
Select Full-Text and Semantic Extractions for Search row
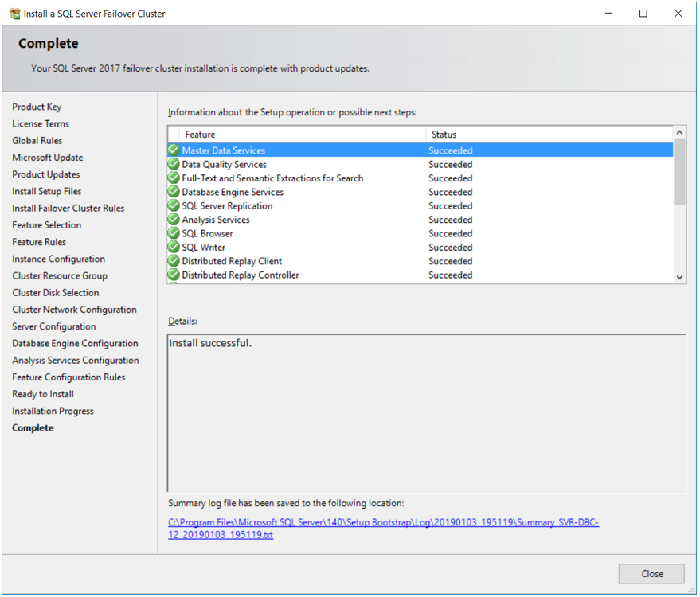pyautogui.click(x=420, y=178)
